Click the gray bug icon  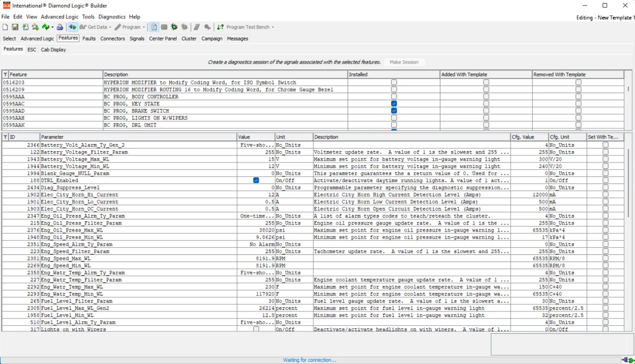pos(185,27)
